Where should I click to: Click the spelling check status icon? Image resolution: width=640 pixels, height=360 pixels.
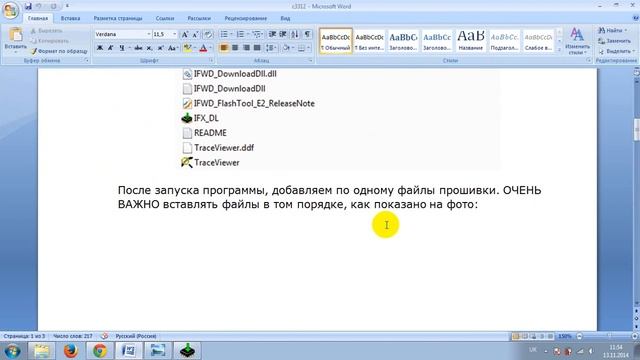point(104,336)
